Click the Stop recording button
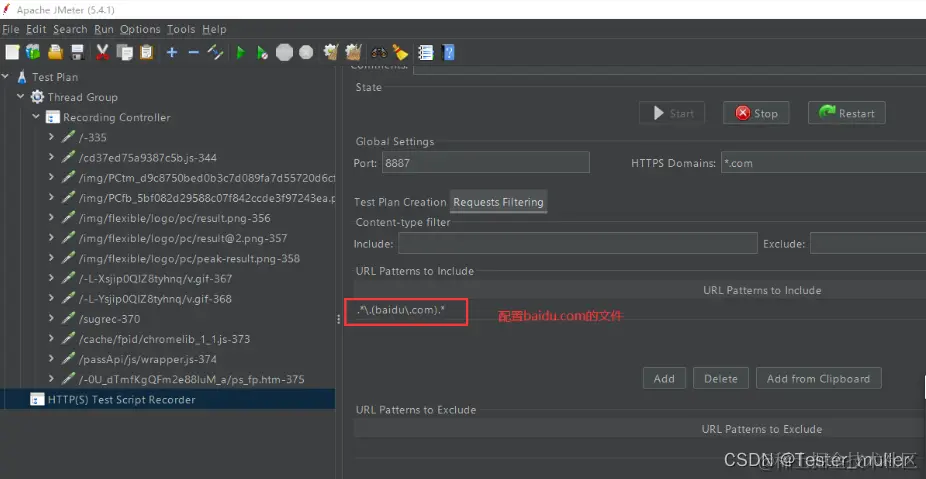Image resolution: width=926 pixels, height=479 pixels. coord(756,113)
